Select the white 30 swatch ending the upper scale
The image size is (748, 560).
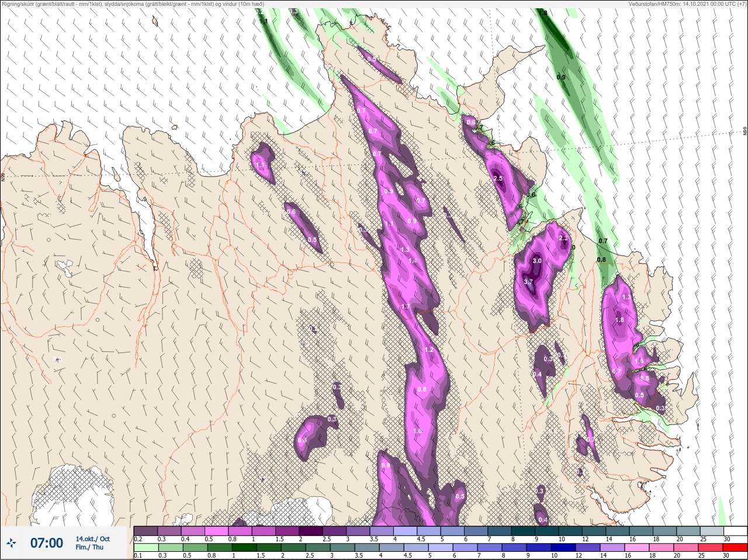point(735,531)
